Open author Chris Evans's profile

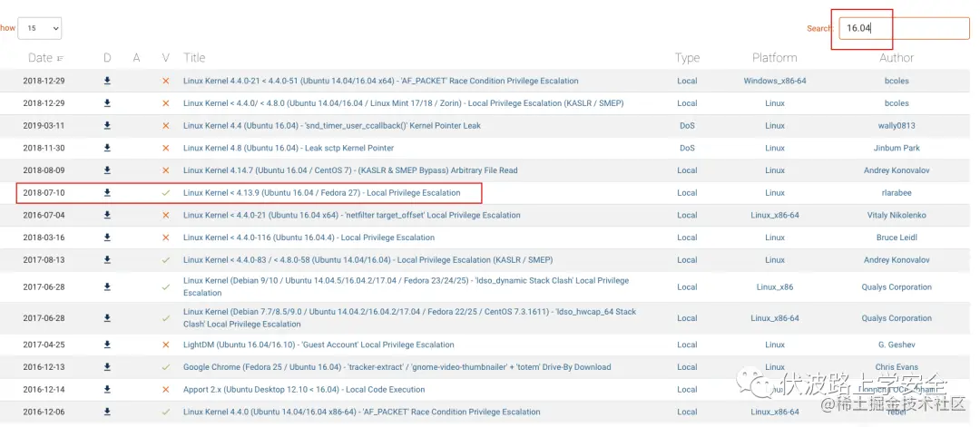897,367
